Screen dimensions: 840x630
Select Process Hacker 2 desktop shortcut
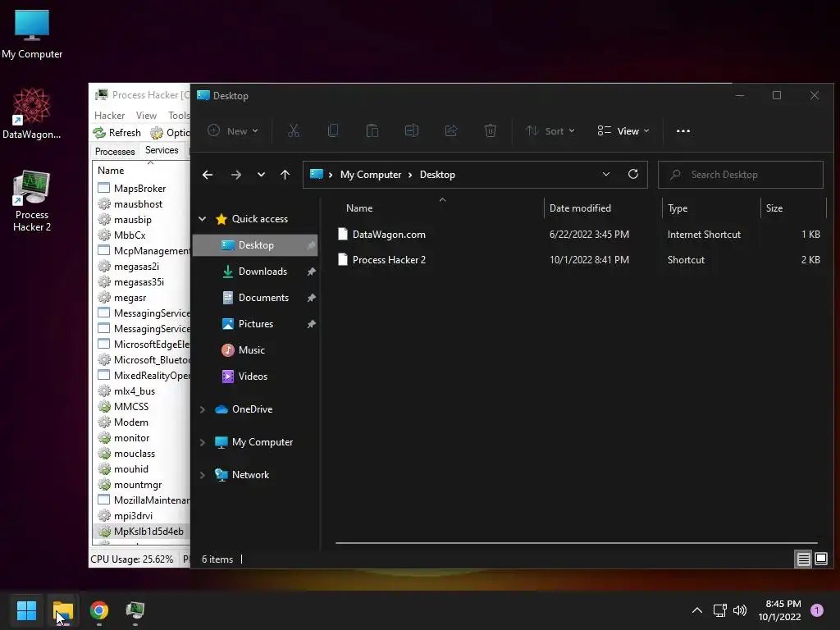[x=32, y=202]
